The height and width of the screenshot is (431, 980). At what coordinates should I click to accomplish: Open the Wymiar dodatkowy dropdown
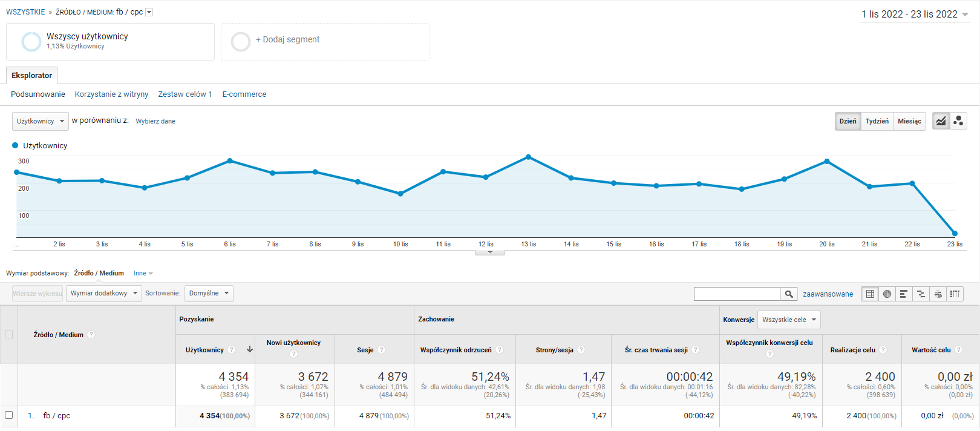(103, 294)
